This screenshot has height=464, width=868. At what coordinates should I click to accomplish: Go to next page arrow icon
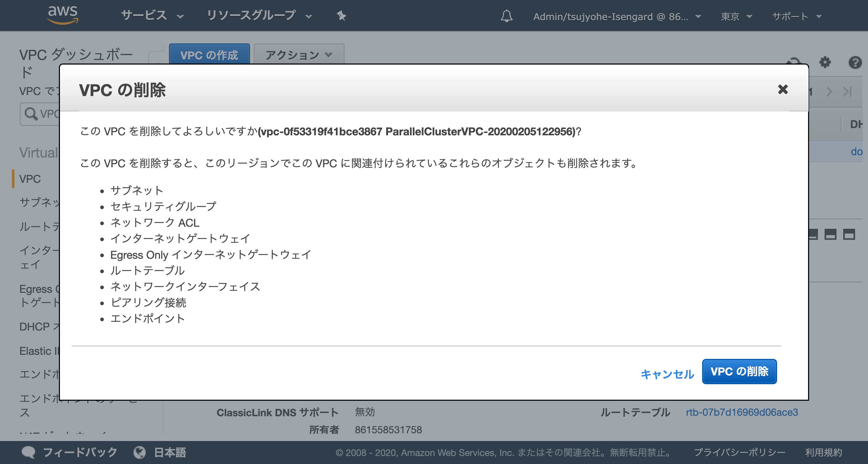(x=829, y=92)
